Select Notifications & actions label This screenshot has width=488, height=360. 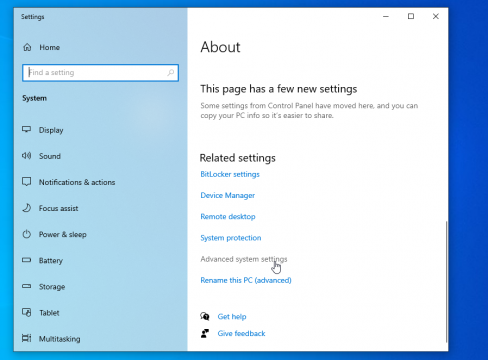coord(77,182)
